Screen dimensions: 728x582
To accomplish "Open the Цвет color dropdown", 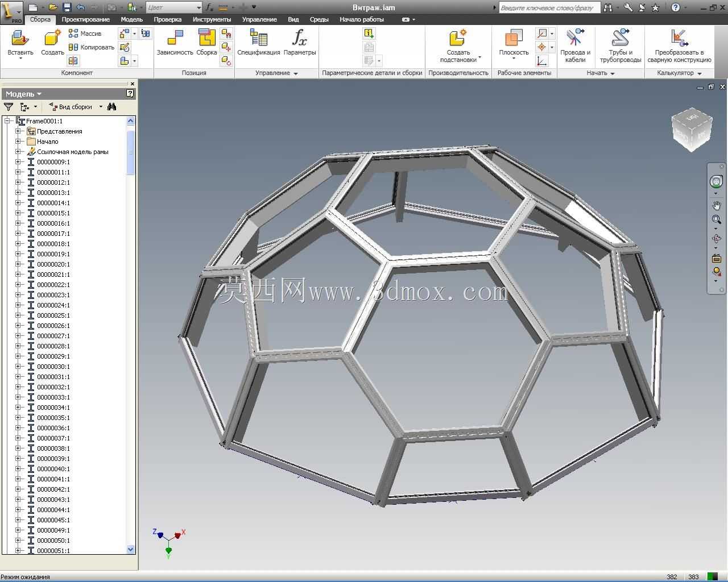I will pyautogui.click(x=174, y=7).
